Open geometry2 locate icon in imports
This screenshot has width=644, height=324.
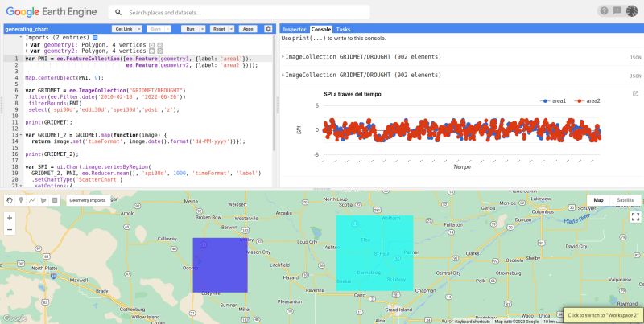point(152,51)
